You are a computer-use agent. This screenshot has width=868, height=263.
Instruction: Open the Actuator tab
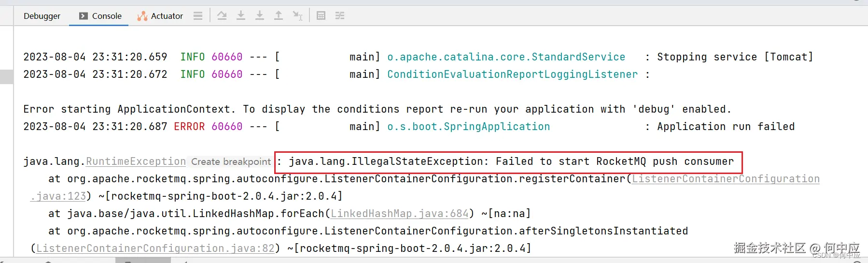click(167, 16)
